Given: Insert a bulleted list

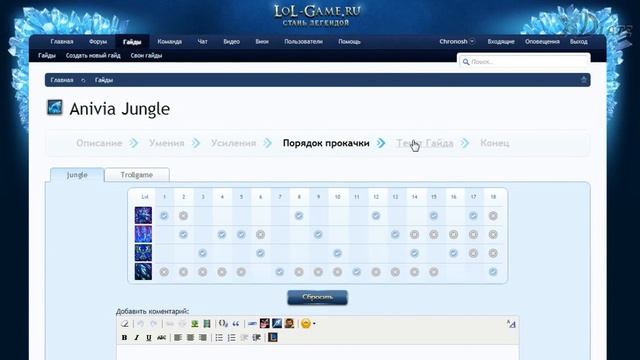Looking at the screenshot, I should click(219, 338).
